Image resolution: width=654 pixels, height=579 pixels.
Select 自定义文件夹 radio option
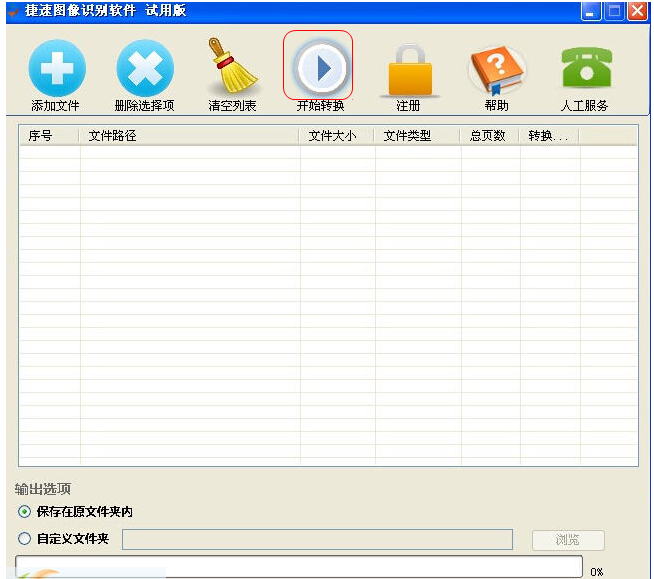pyautogui.click(x=25, y=539)
